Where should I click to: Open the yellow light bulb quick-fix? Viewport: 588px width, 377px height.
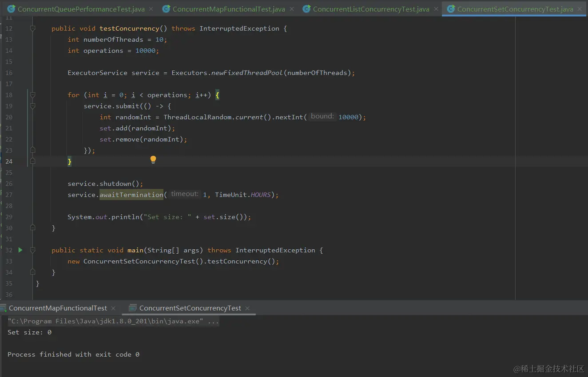coord(153,160)
